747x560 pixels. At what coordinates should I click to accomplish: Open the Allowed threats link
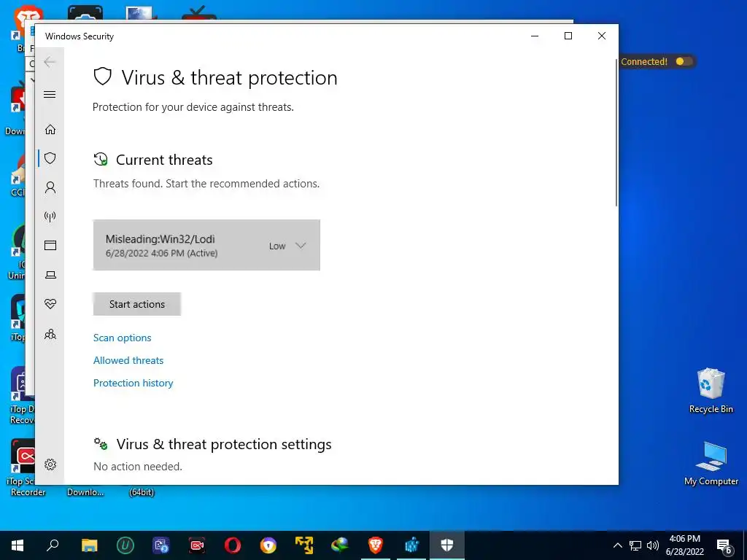128,360
